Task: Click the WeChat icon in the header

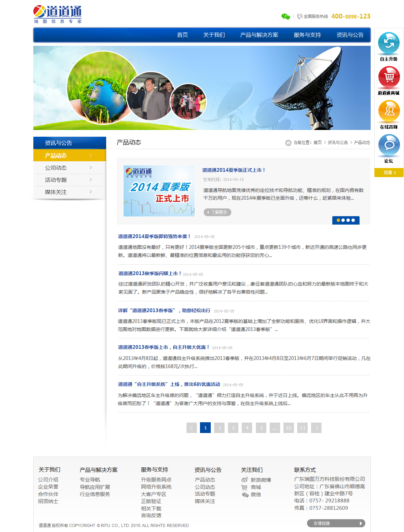Action: point(285,16)
